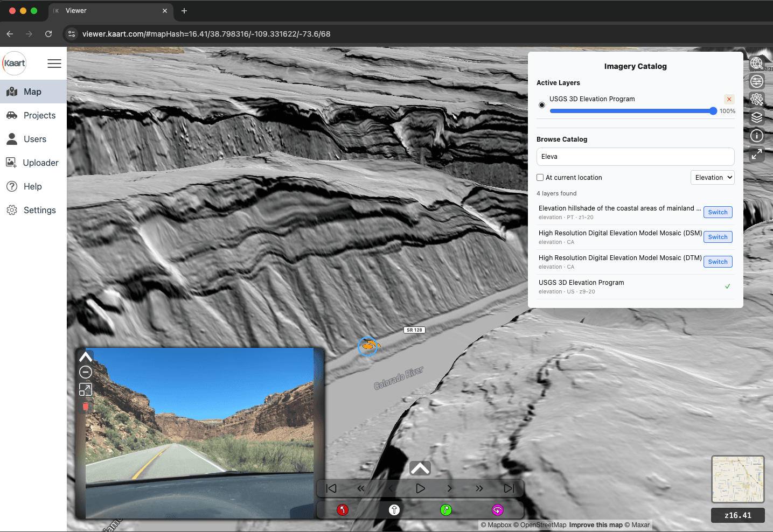Select the USGS 3D Elevation Program radio button
The width and height of the screenshot is (773, 532).
coord(541,105)
